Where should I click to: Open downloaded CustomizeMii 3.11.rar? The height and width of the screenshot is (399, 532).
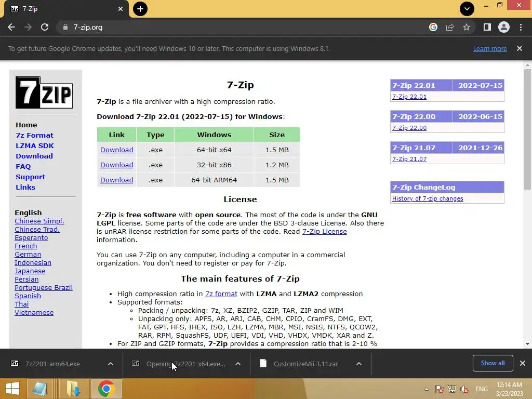[x=305, y=364]
